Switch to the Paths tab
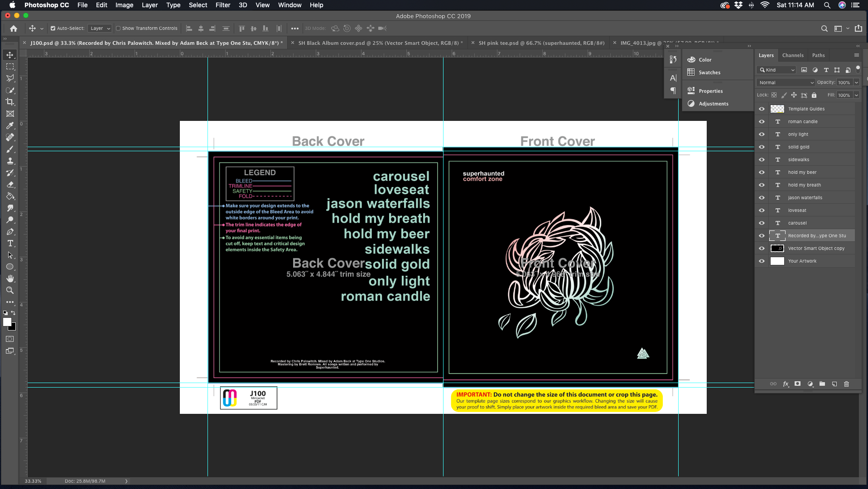 (818, 55)
